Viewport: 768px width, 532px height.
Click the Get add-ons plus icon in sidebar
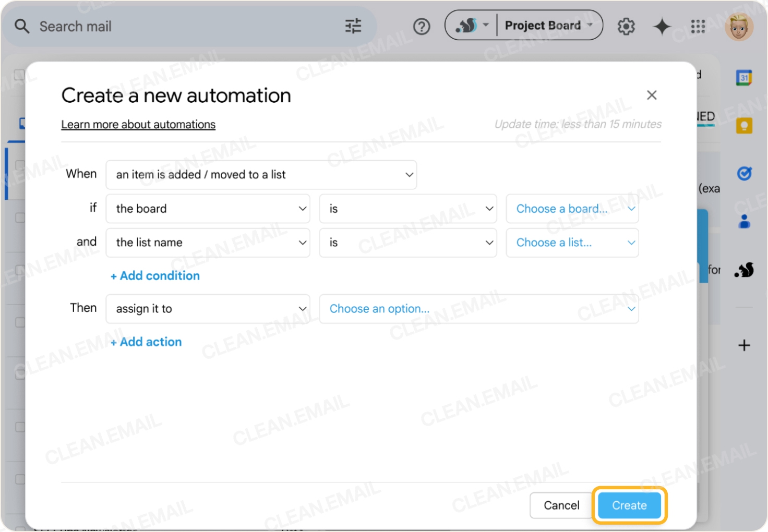745,345
